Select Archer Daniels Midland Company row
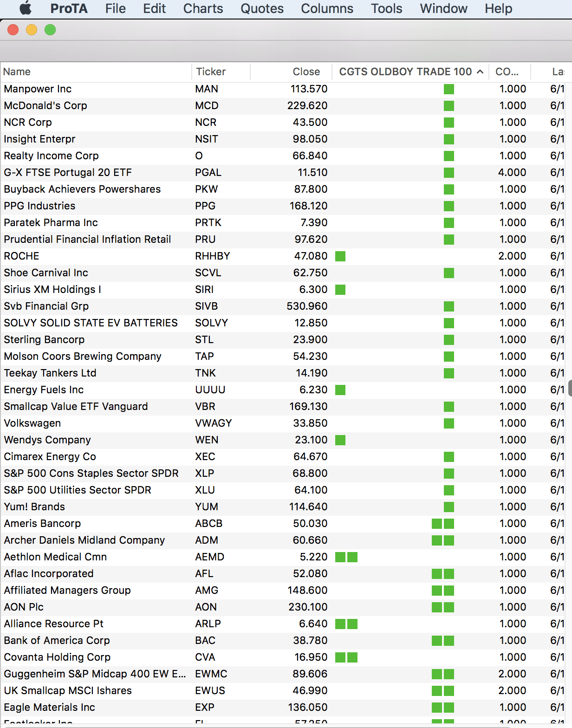 pyautogui.click(x=283, y=540)
